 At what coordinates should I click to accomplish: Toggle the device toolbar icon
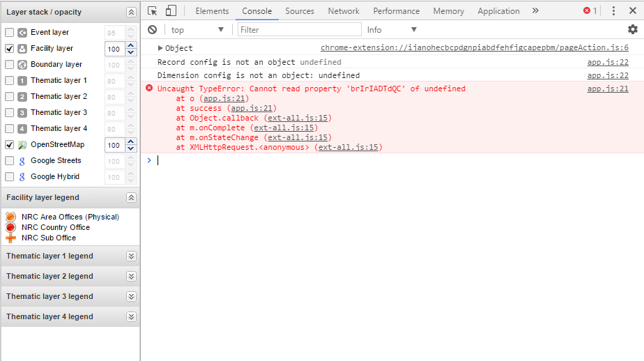171,10
